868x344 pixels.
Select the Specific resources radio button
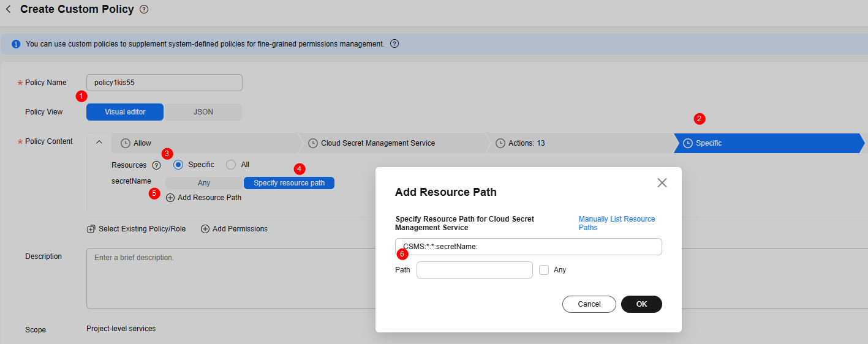tap(178, 165)
